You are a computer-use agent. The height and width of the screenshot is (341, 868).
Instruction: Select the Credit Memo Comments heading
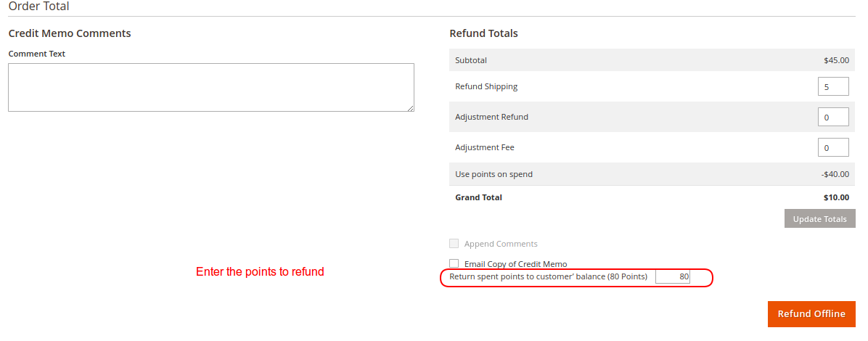[70, 33]
